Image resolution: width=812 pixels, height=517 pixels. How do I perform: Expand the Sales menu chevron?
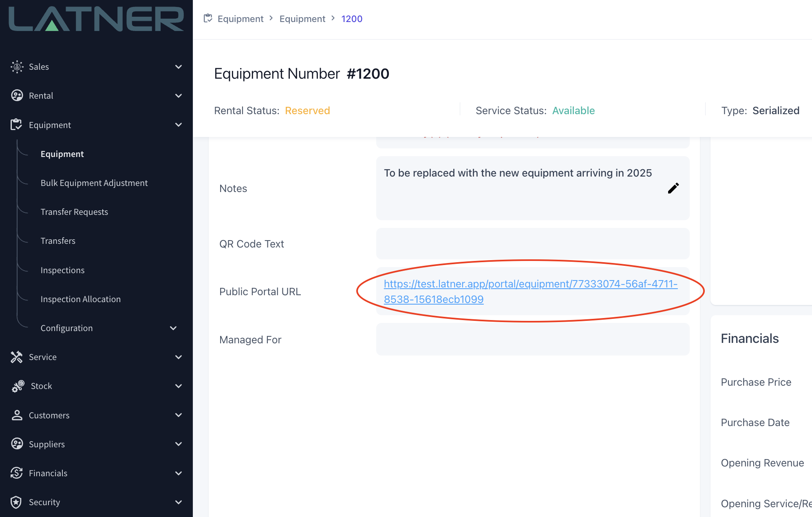coord(178,67)
